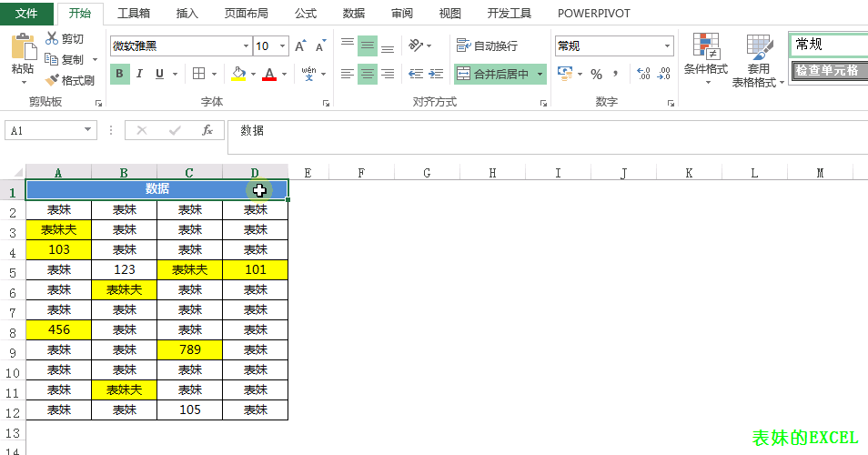
Task: Select yellow cell containing 456
Action: point(58,330)
